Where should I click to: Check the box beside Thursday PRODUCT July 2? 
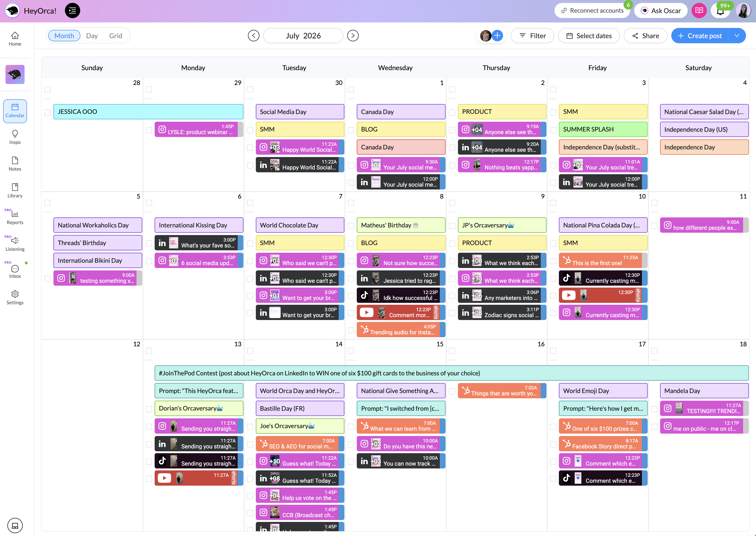[x=452, y=113]
